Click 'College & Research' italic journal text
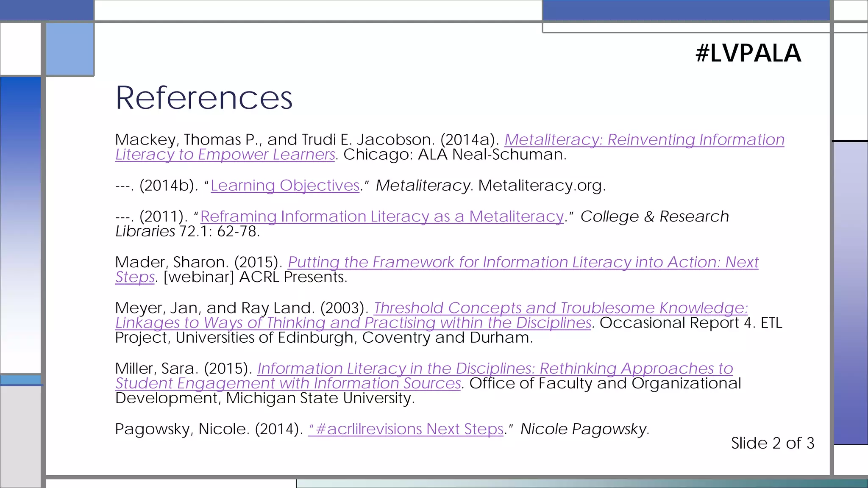Screen dimensions: 868x488 coord(654,216)
